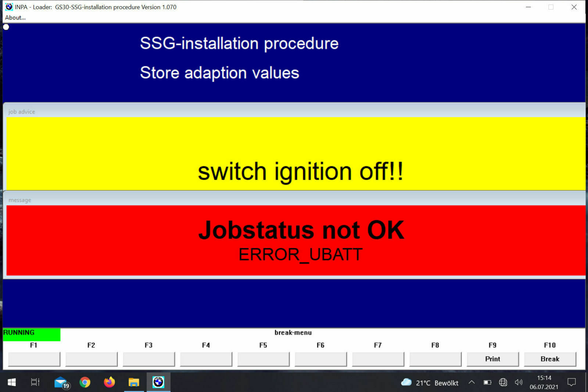Open the notification center icon
588x392 pixels.
[571, 382]
